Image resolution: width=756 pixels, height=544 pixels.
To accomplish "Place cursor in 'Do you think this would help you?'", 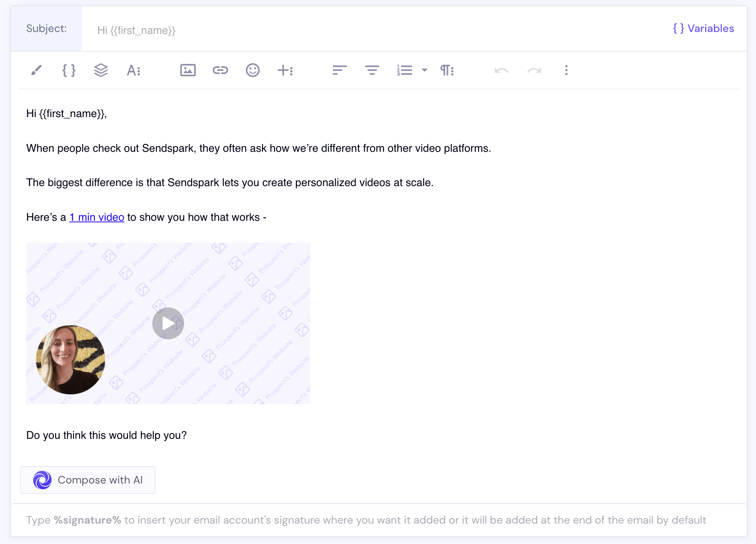I will point(106,435).
